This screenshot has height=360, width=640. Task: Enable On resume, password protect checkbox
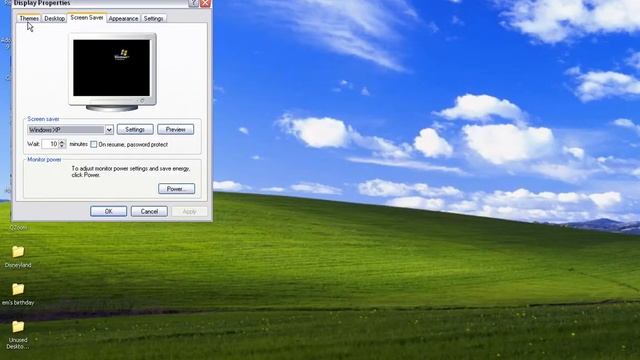pyautogui.click(x=94, y=144)
